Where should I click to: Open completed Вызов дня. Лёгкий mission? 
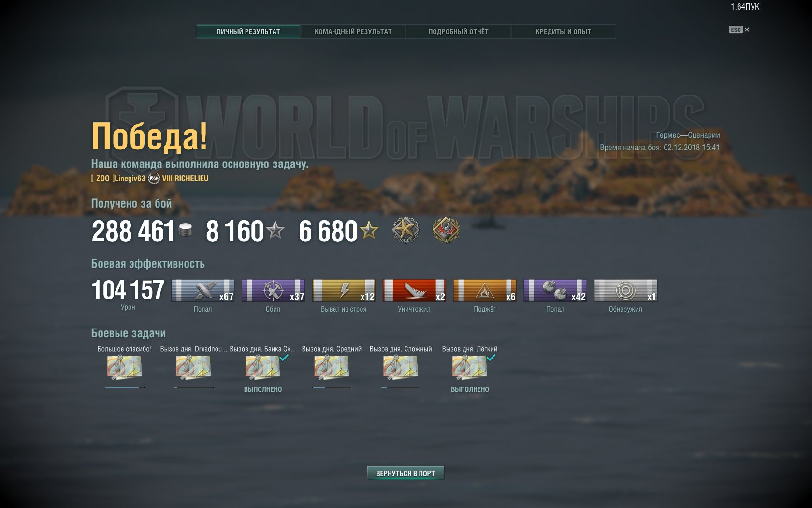click(x=470, y=367)
